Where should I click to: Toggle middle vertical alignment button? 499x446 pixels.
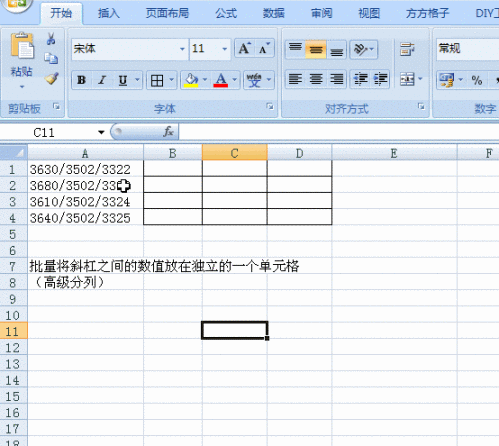[x=316, y=50]
